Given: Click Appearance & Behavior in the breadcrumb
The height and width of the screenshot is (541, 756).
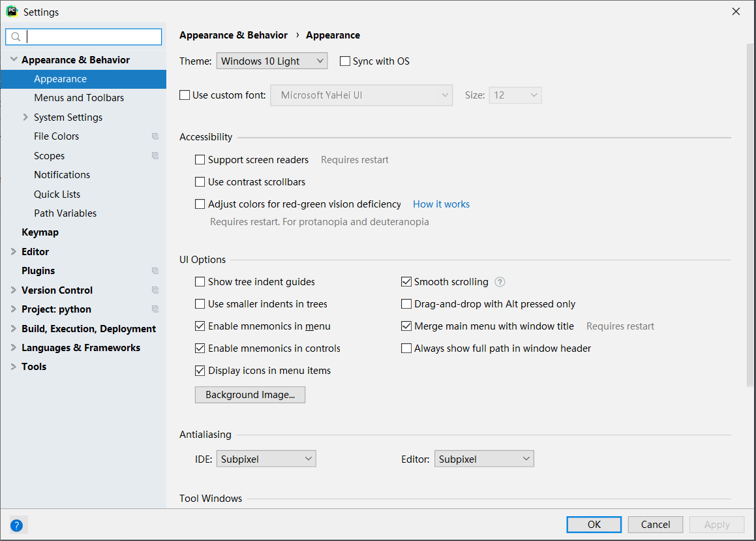Looking at the screenshot, I should [234, 35].
